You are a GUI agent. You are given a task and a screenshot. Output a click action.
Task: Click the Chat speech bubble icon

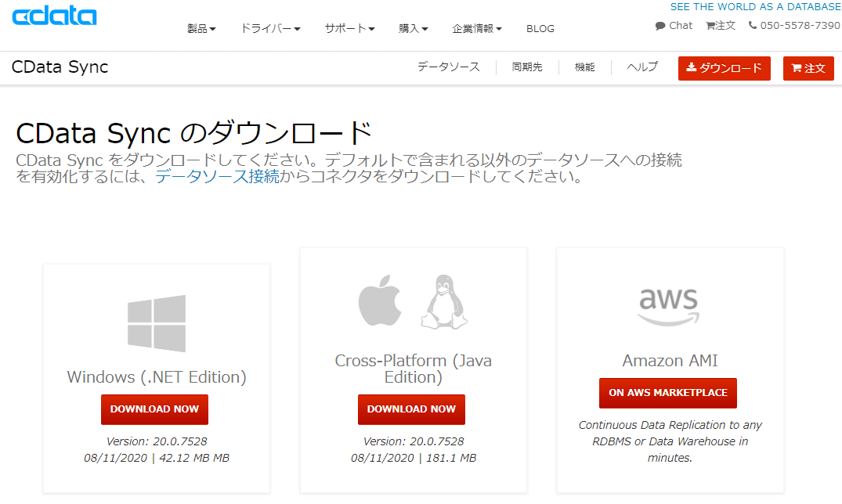point(660,26)
